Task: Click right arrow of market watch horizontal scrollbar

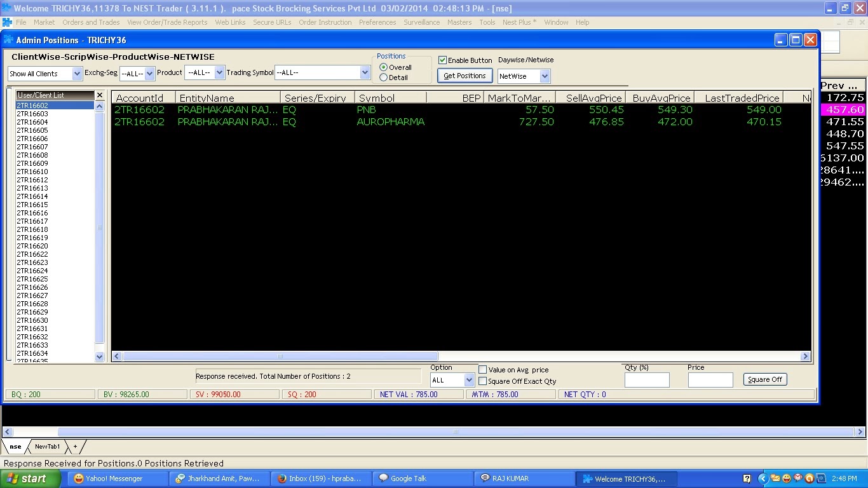Action: (860, 431)
